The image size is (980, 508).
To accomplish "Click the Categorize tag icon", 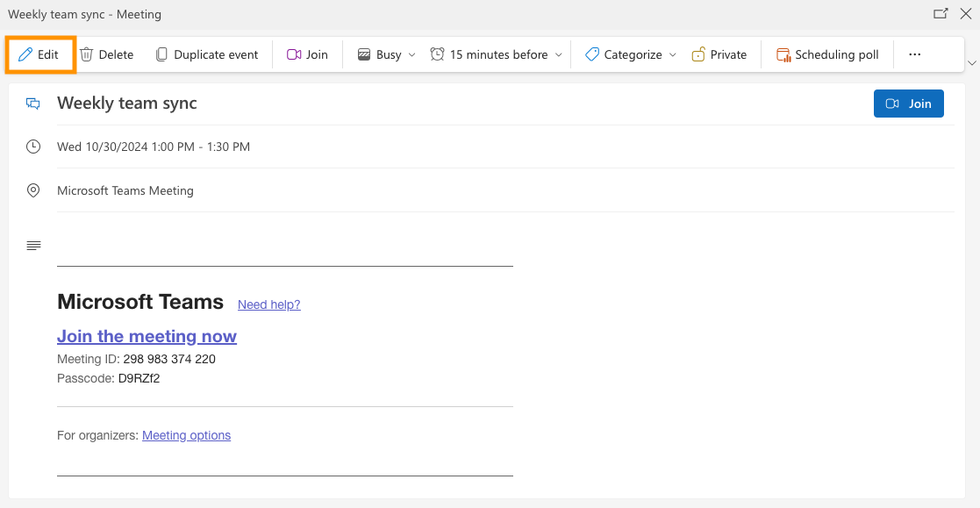I will (592, 54).
